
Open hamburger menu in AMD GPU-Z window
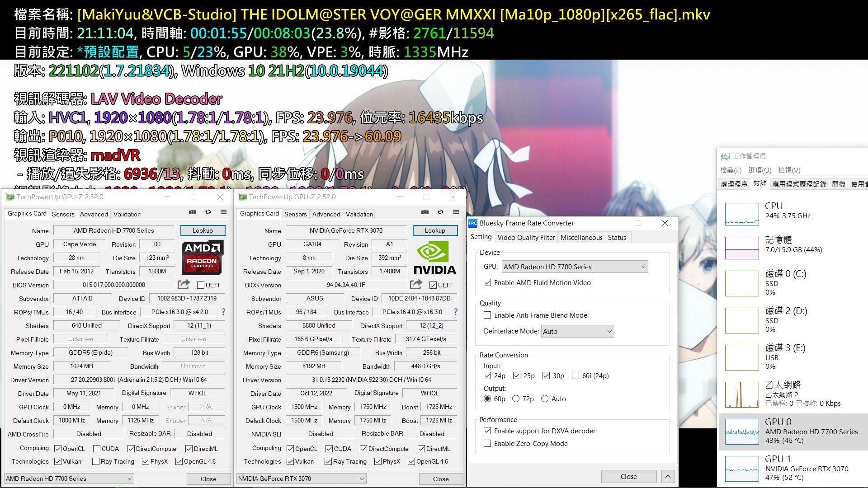coord(223,212)
